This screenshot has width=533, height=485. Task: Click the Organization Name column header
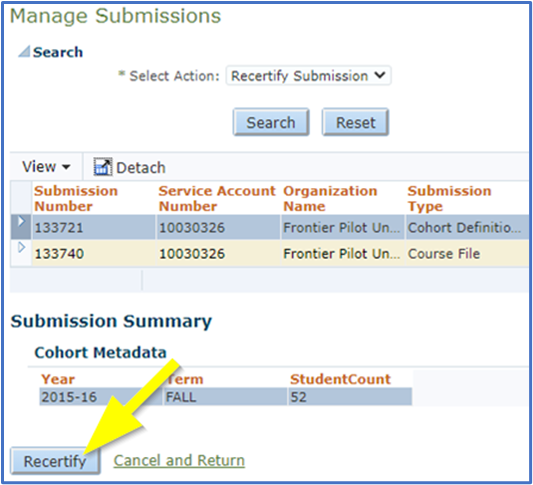(x=330, y=198)
